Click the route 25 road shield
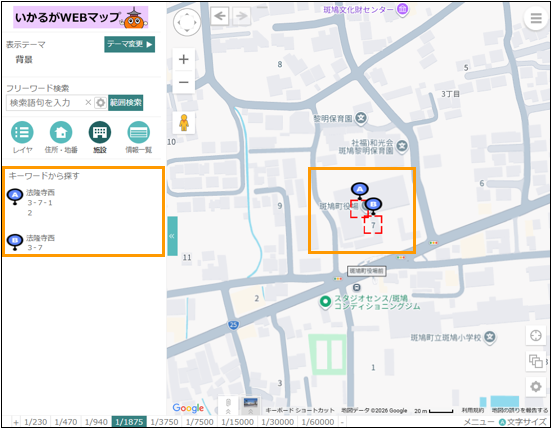551x429 pixels. (233, 325)
